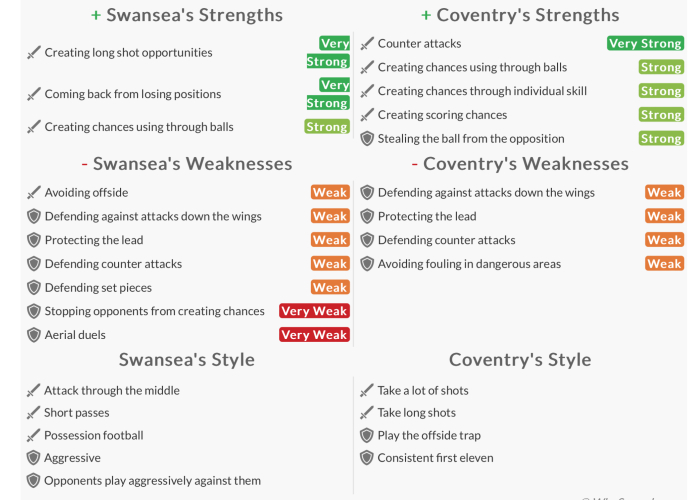Image resolution: width=694 pixels, height=500 pixels.
Task: Click sword icon beside Coming back from losing
Action: [x=34, y=94]
